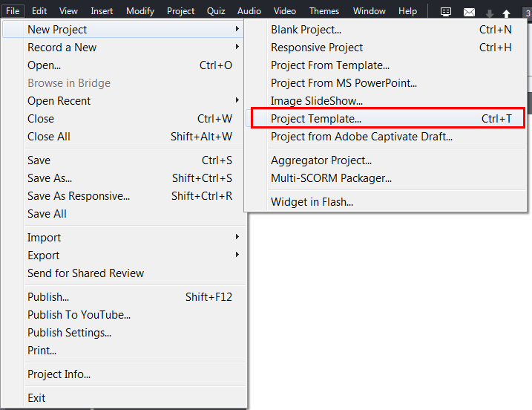
Task: Click Exit in the File menu
Action: pos(36,398)
